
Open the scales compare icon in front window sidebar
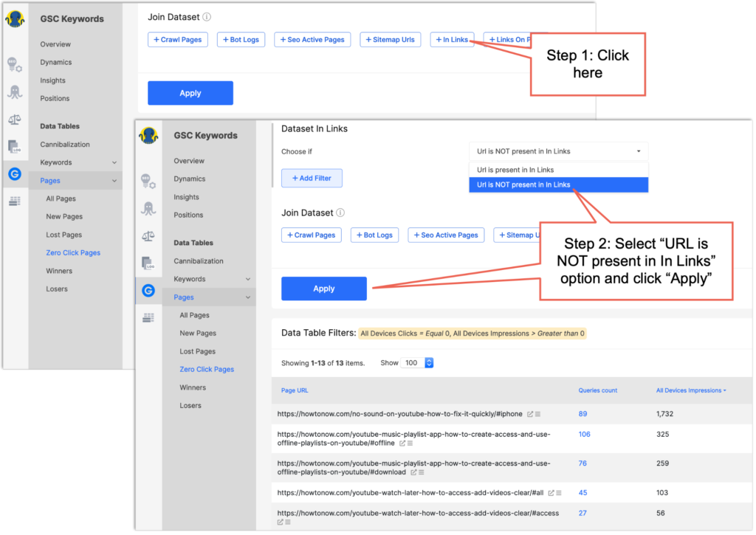tap(148, 236)
